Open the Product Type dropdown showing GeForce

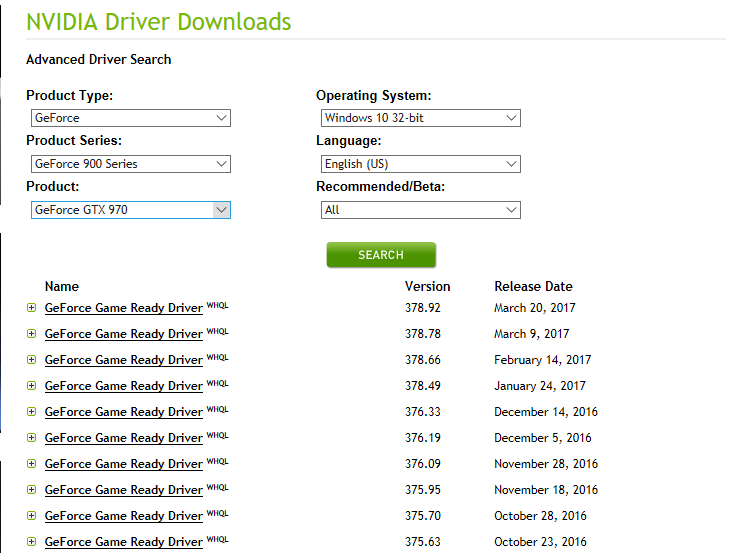click(x=131, y=118)
